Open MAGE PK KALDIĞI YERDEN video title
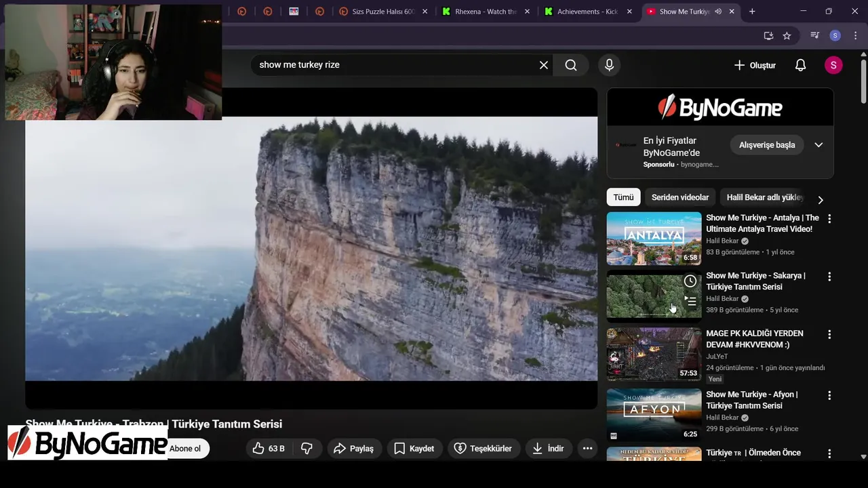 click(754, 339)
